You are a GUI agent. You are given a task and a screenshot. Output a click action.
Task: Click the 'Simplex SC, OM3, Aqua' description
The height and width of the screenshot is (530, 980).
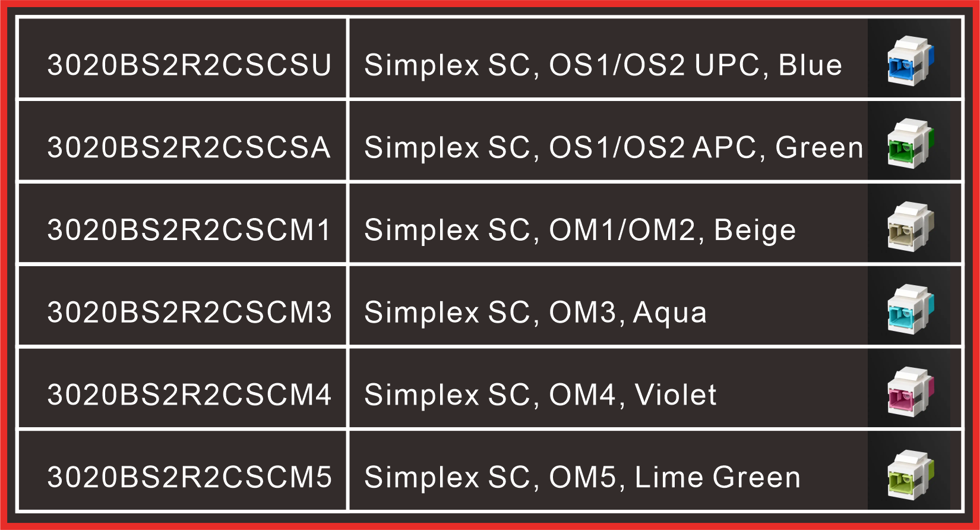(x=535, y=313)
